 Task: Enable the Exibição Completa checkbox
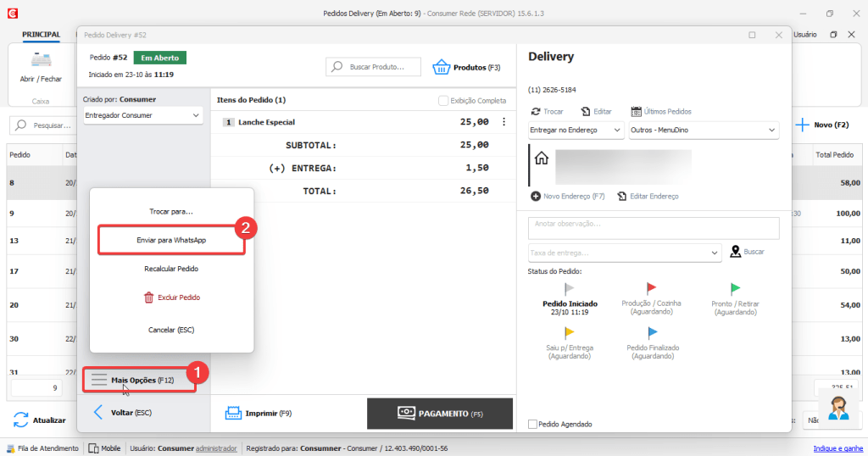pyautogui.click(x=443, y=101)
